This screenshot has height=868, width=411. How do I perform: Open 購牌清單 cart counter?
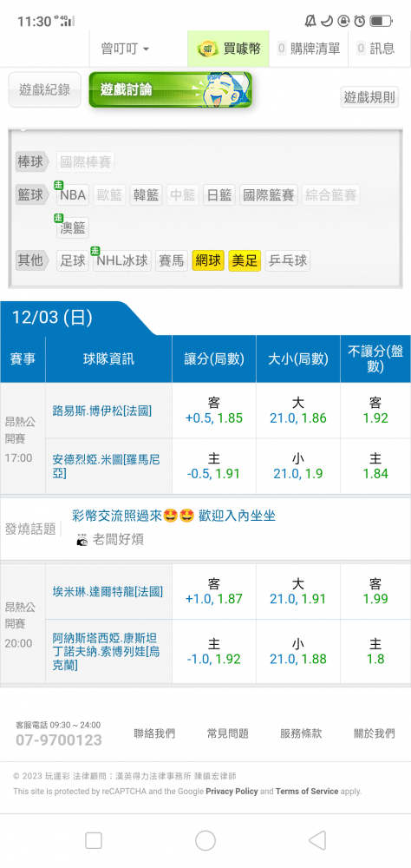[309, 49]
